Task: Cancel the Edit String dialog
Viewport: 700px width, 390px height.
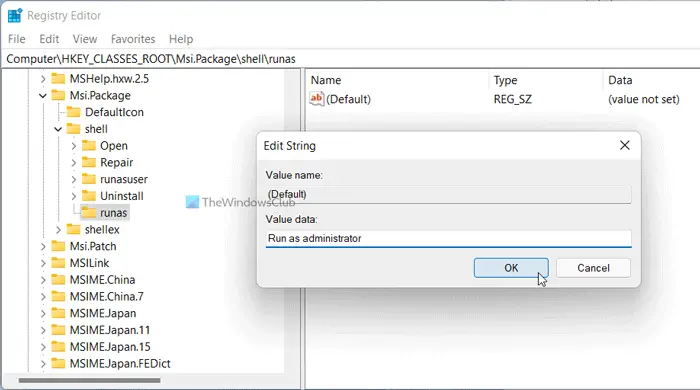Action: click(x=593, y=268)
